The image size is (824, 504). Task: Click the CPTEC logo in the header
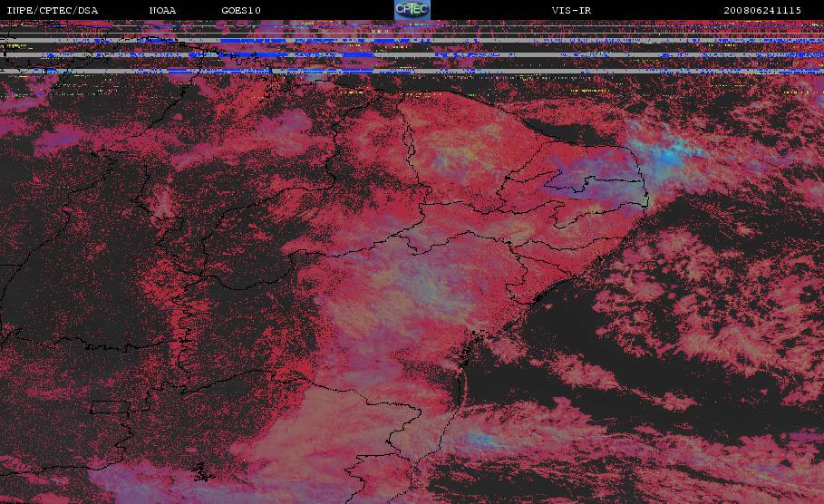[x=412, y=10]
